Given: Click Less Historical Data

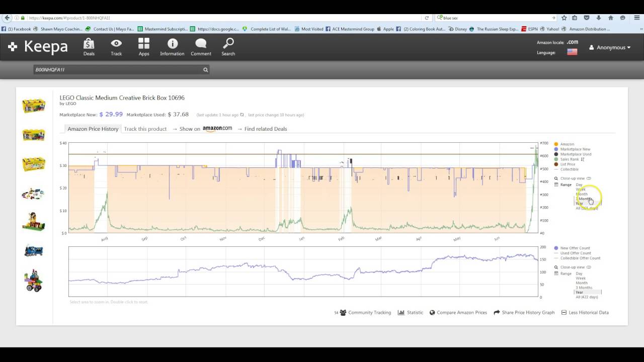Looking at the screenshot, I should click(585, 312).
